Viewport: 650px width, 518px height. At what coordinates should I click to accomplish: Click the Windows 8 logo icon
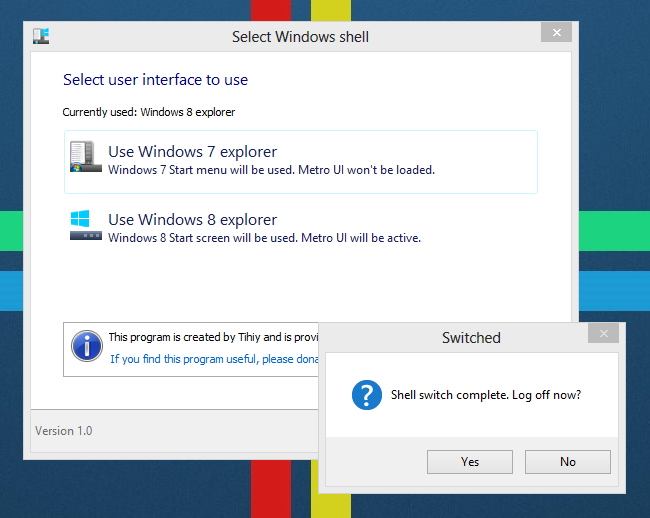(85, 225)
